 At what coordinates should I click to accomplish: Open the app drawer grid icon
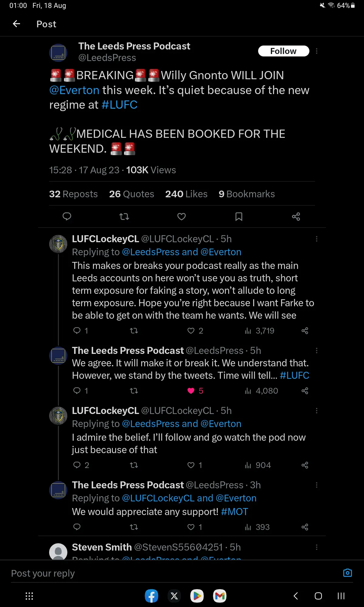[x=29, y=596]
